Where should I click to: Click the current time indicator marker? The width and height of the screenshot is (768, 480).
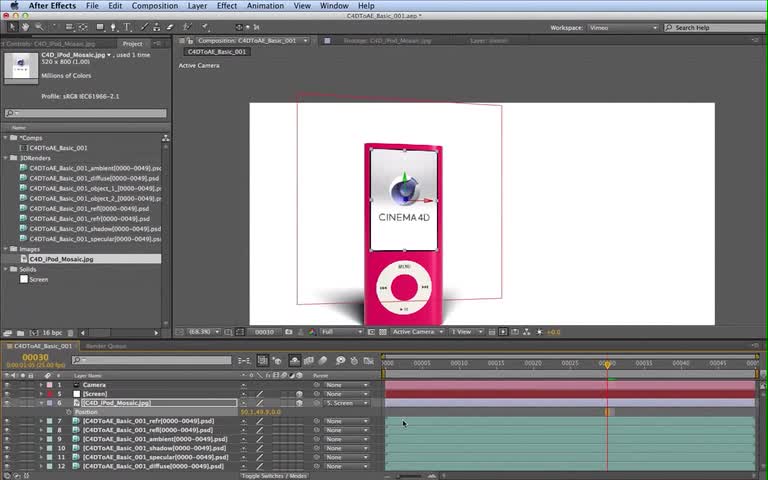pos(607,364)
